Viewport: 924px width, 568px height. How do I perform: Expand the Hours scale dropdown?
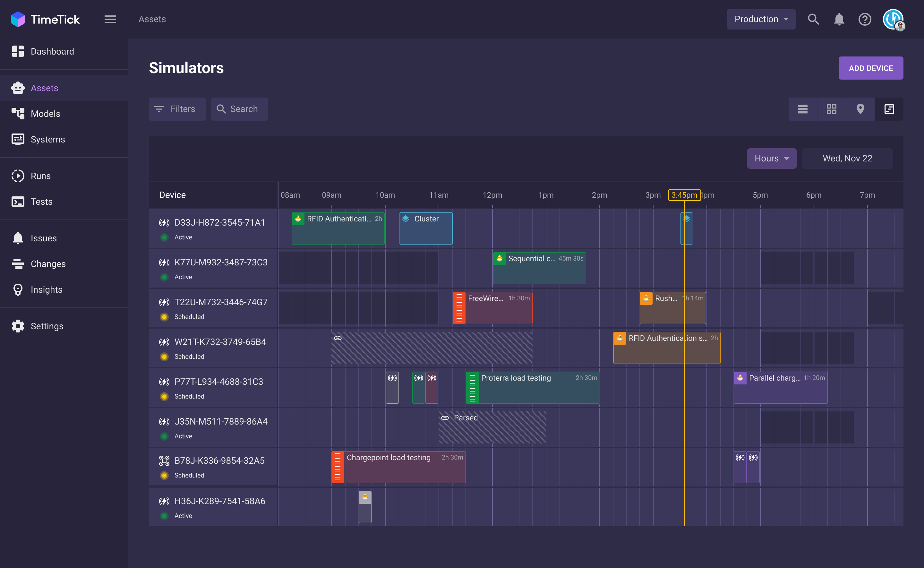(x=771, y=159)
